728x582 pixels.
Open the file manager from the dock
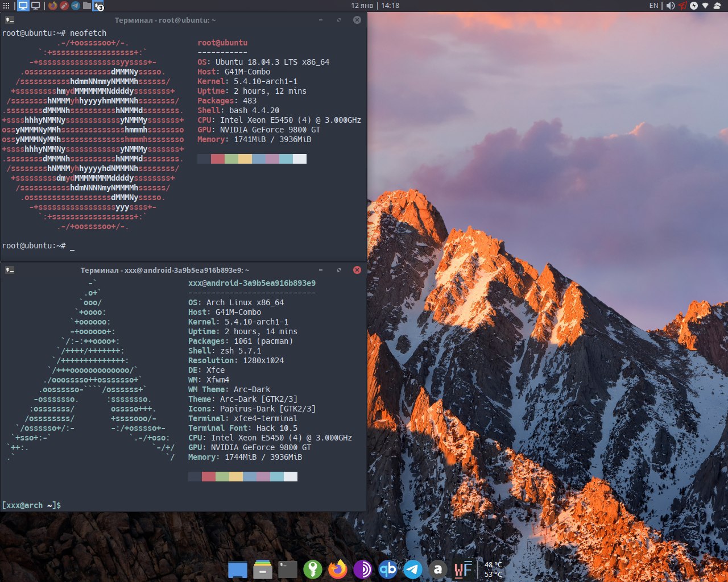[263, 569]
